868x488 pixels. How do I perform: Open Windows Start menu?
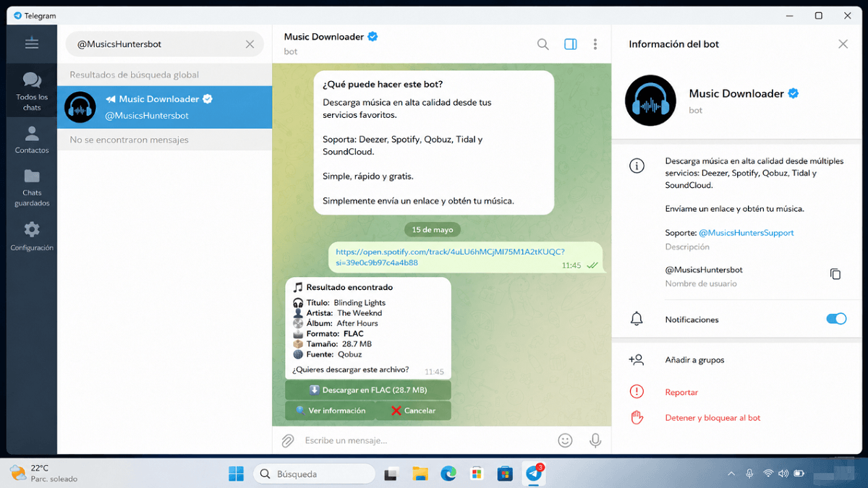(236, 474)
